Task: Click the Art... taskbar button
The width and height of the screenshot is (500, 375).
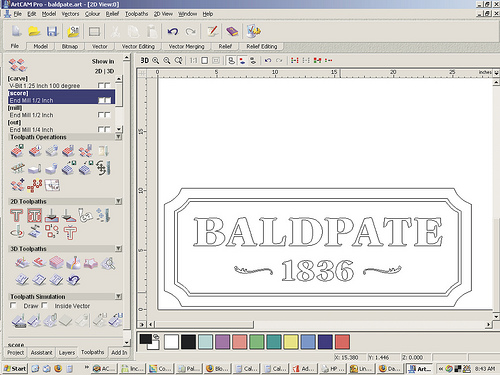Action: (420, 368)
